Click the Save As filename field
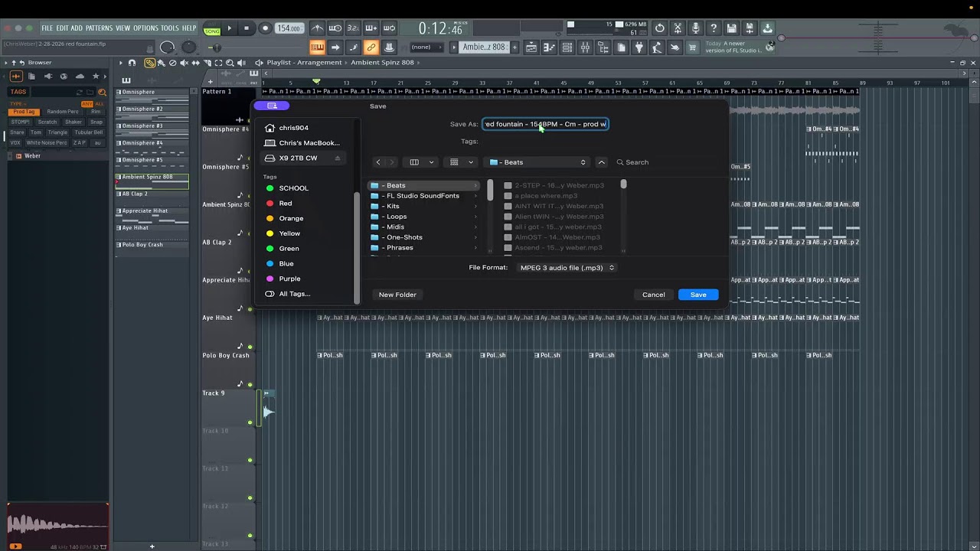980x551 pixels. 545,124
